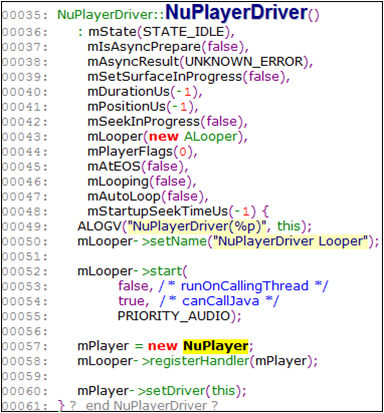Click mSeekInProgress(false) on line 42
Image resolution: width=384 pixels, height=413 pixels.
pyautogui.click(x=165, y=122)
